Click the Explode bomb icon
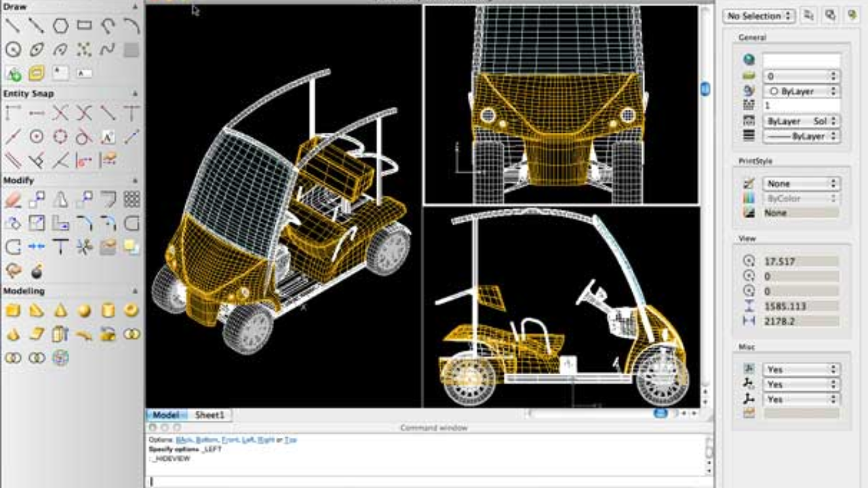 click(x=37, y=271)
